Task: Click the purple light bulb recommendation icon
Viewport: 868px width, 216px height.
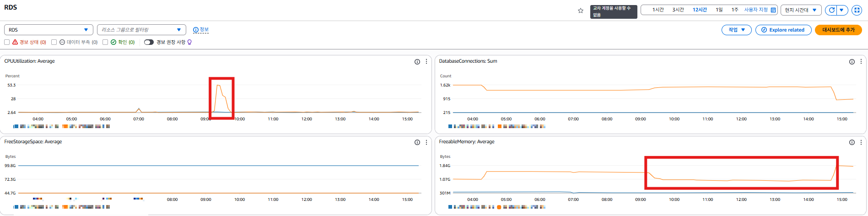Action: 189,42
